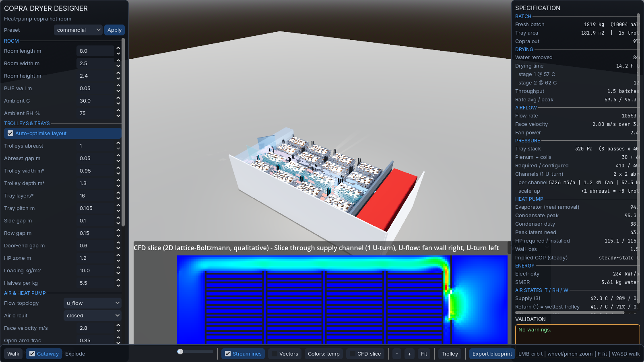Open the Air circuit closed dropdown

[x=93, y=316]
